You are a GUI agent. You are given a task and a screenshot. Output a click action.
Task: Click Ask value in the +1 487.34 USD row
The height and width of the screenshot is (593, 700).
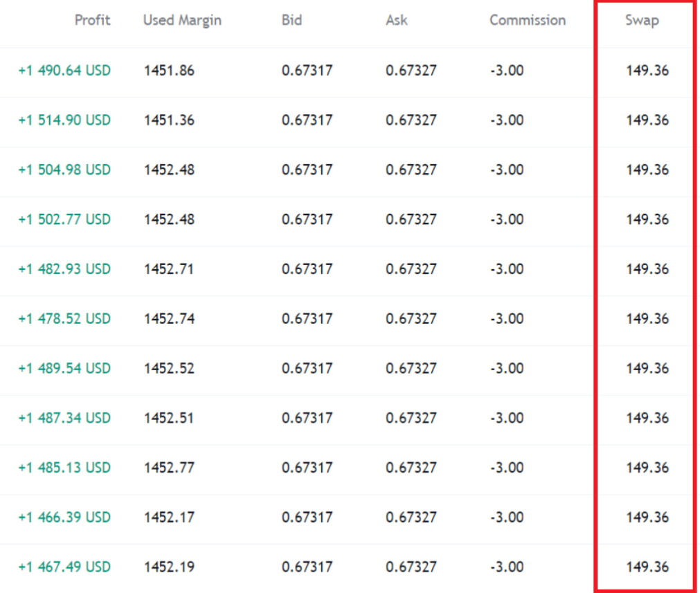[x=411, y=418]
